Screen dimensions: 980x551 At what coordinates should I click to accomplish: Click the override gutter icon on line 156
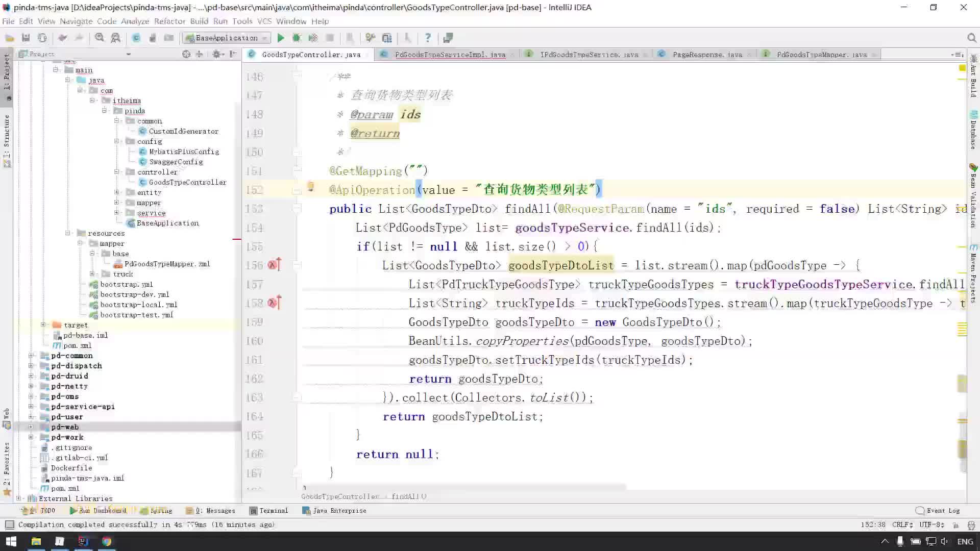click(x=274, y=265)
